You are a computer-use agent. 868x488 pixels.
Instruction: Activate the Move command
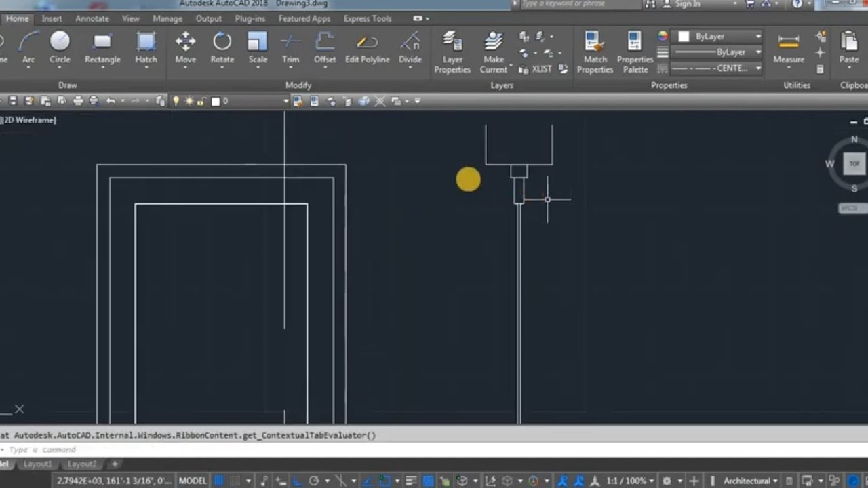click(x=185, y=48)
